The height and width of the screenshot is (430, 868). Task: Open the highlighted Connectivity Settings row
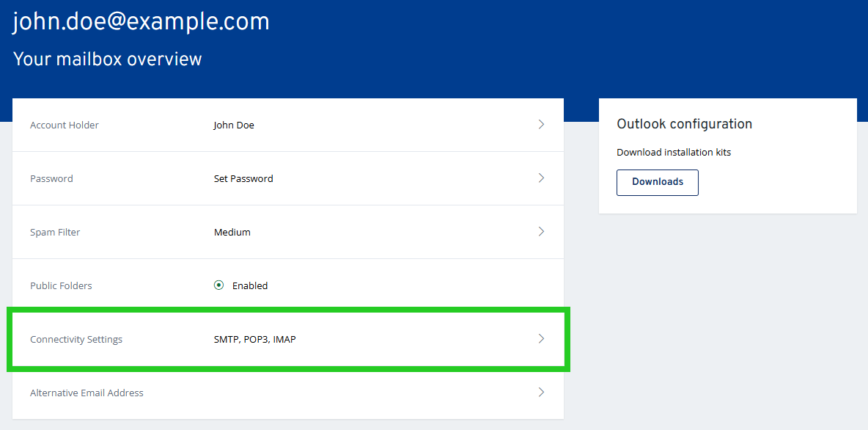point(288,338)
